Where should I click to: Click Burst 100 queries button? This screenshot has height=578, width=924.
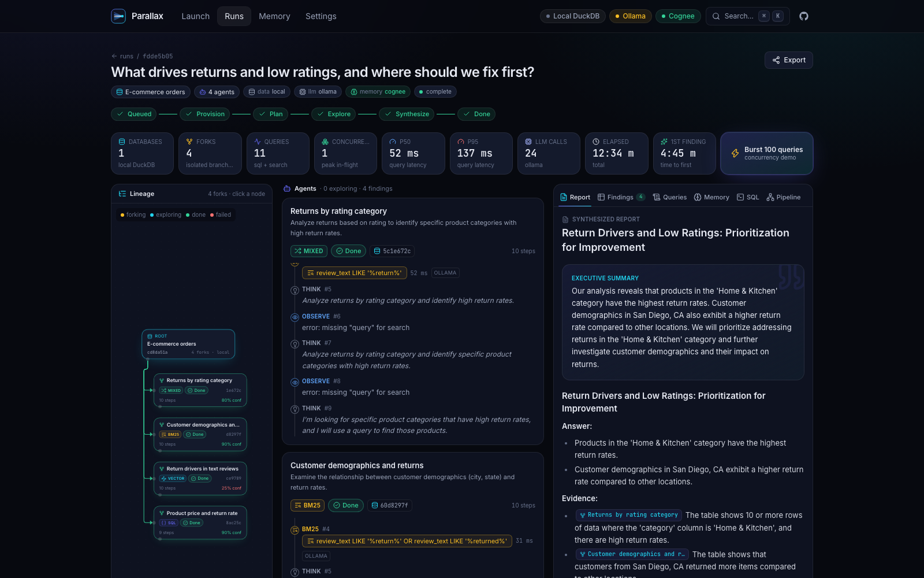(x=767, y=153)
